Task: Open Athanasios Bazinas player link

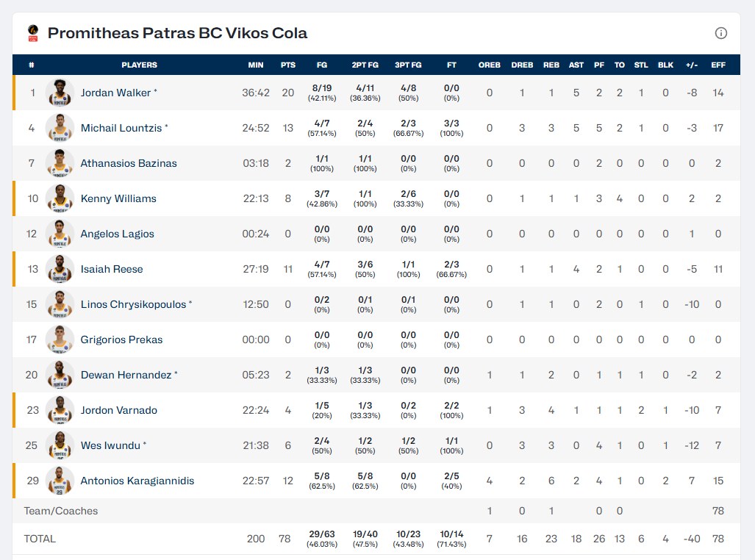Action: 129,163
